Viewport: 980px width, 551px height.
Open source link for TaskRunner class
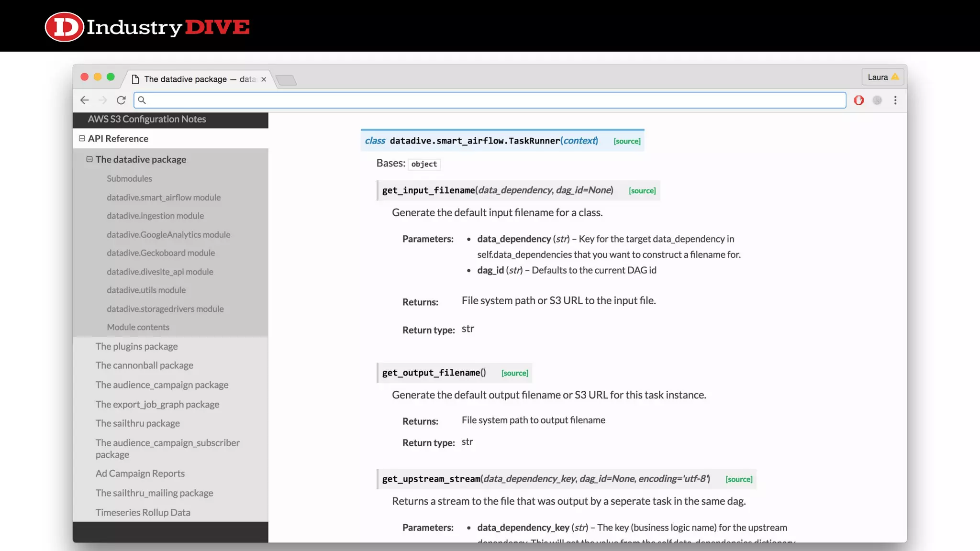[627, 141]
